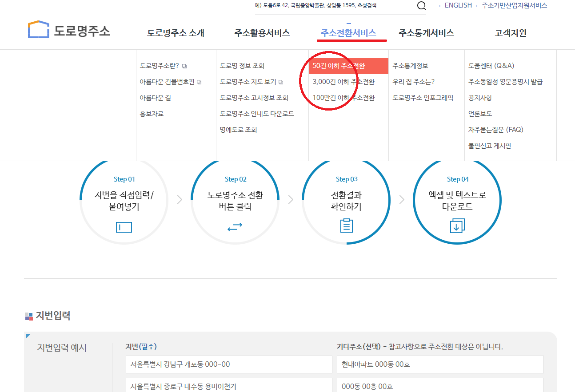Click the 기타주소(선택) column label

pos(359,347)
